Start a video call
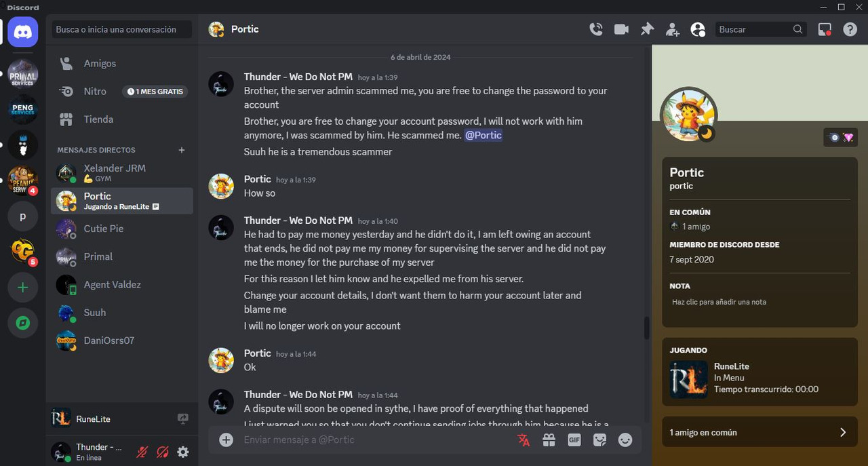 tap(621, 29)
